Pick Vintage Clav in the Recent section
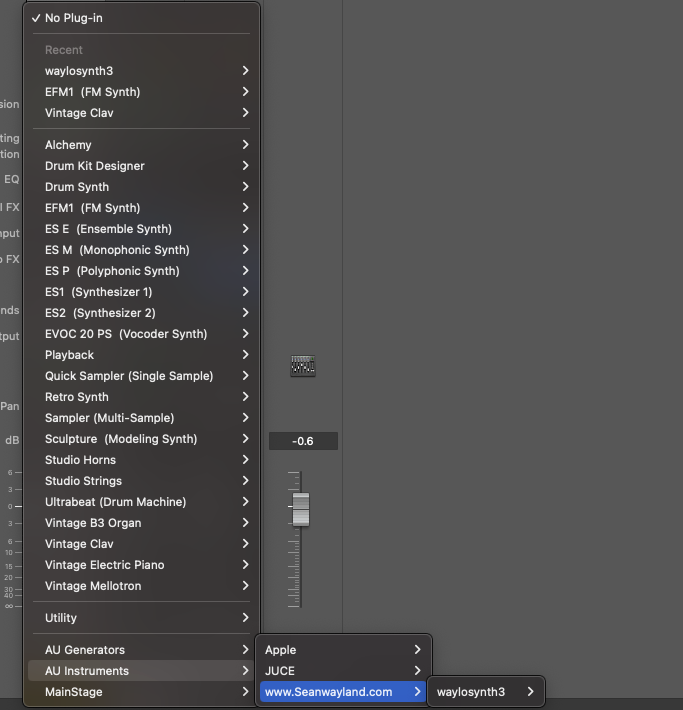The height and width of the screenshot is (710, 683). 141,113
